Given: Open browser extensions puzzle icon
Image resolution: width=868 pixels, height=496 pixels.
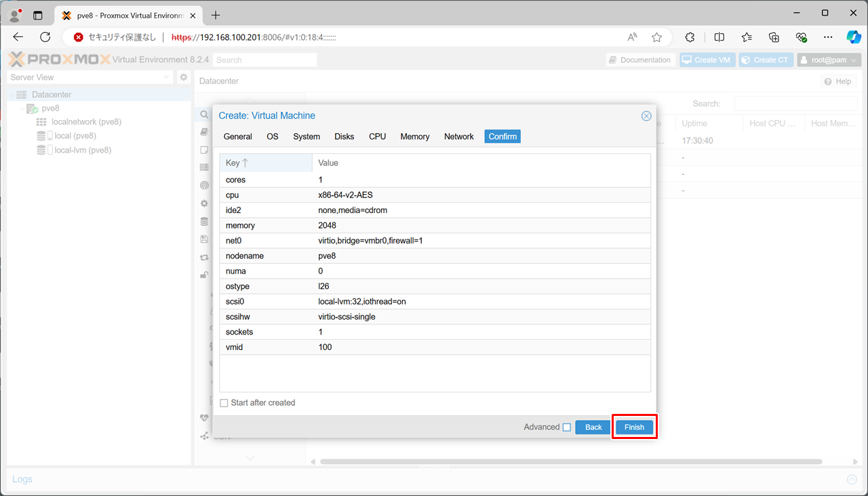Looking at the screenshot, I should pyautogui.click(x=690, y=37).
